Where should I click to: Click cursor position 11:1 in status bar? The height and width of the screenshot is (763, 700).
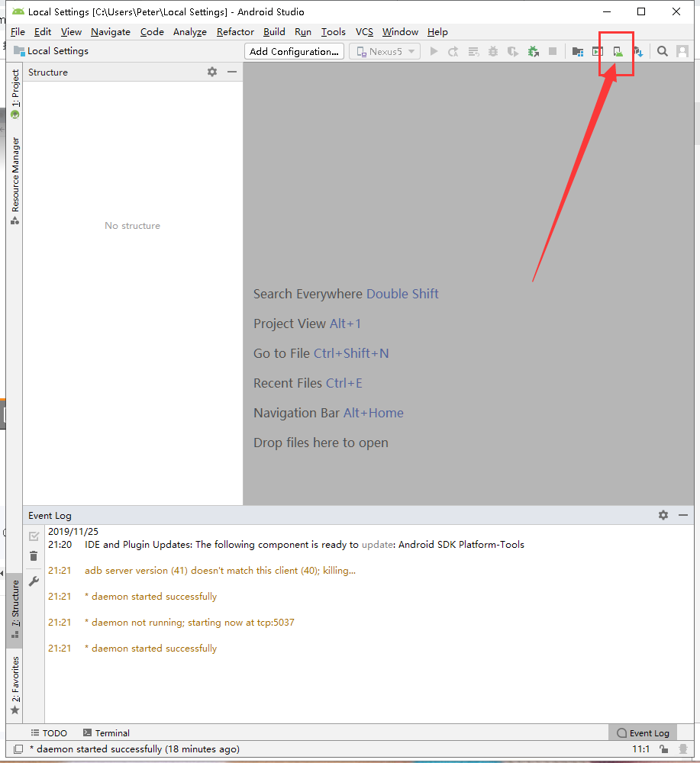(640, 749)
